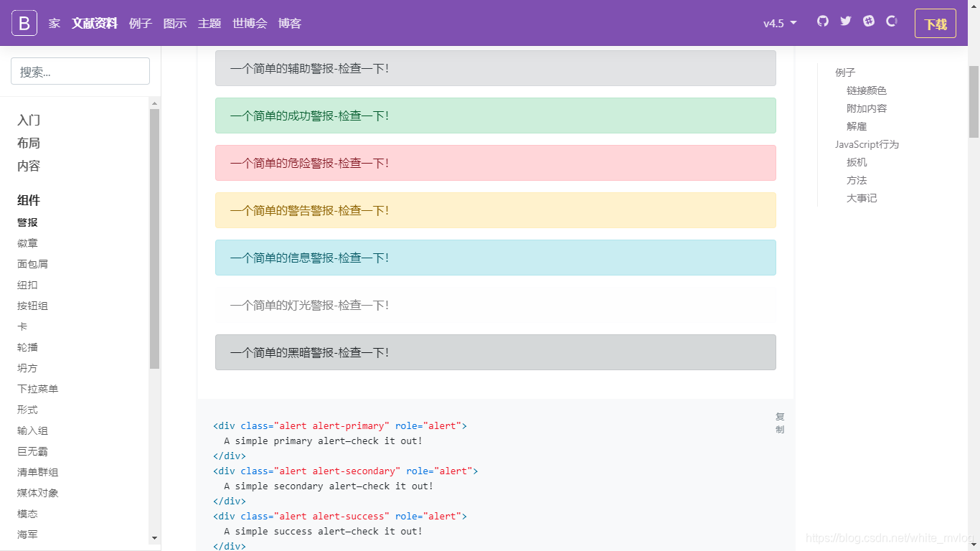
Task: Expand the v4.5 version dropdown
Action: pos(780,23)
